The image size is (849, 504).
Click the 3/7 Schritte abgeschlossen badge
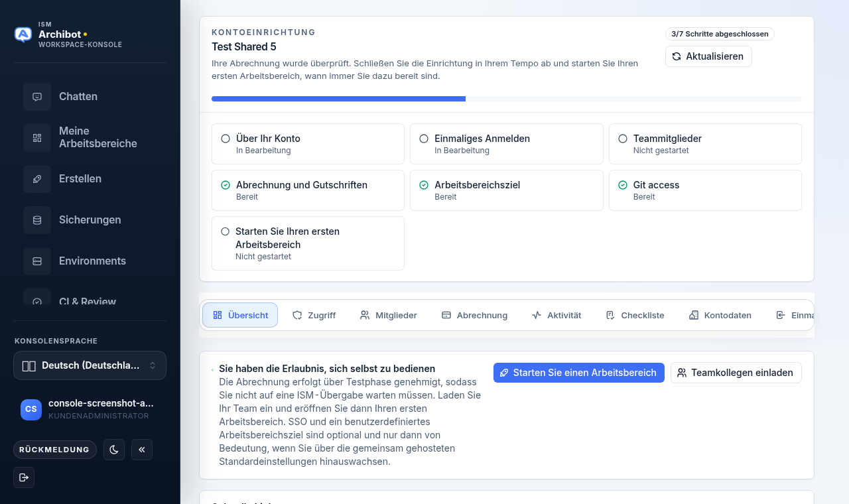point(720,34)
